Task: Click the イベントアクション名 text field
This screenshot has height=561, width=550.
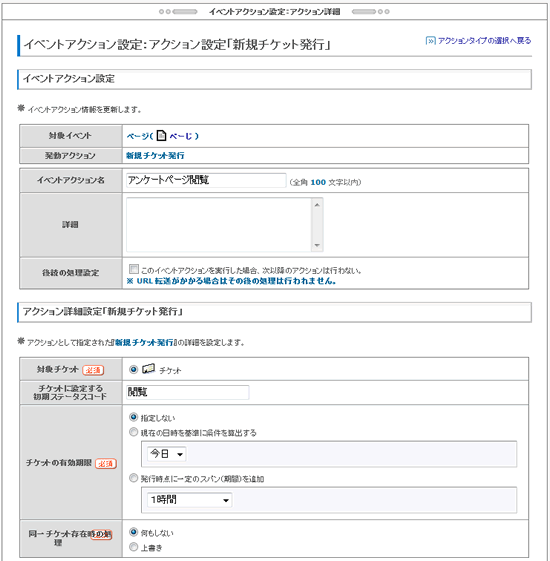Action: [206, 180]
